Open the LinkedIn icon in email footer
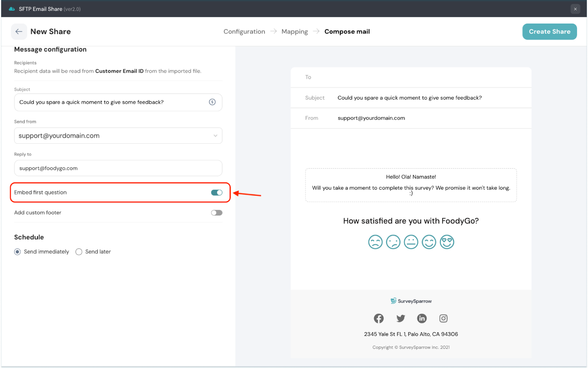Screen dimensions: 588x369 tap(422, 318)
